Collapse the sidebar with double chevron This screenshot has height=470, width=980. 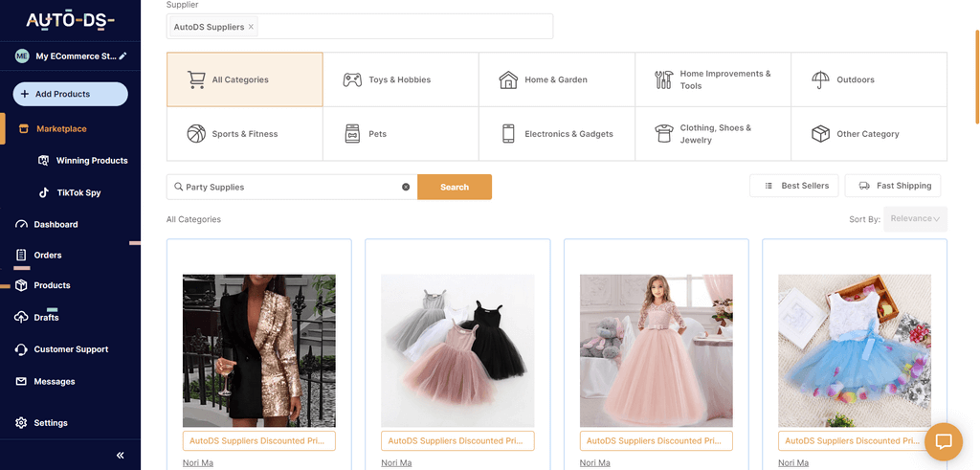pyautogui.click(x=120, y=455)
